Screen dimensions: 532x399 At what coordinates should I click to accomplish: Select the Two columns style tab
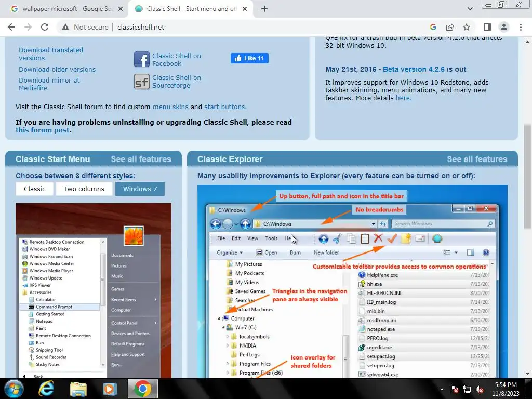tap(84, 189)
